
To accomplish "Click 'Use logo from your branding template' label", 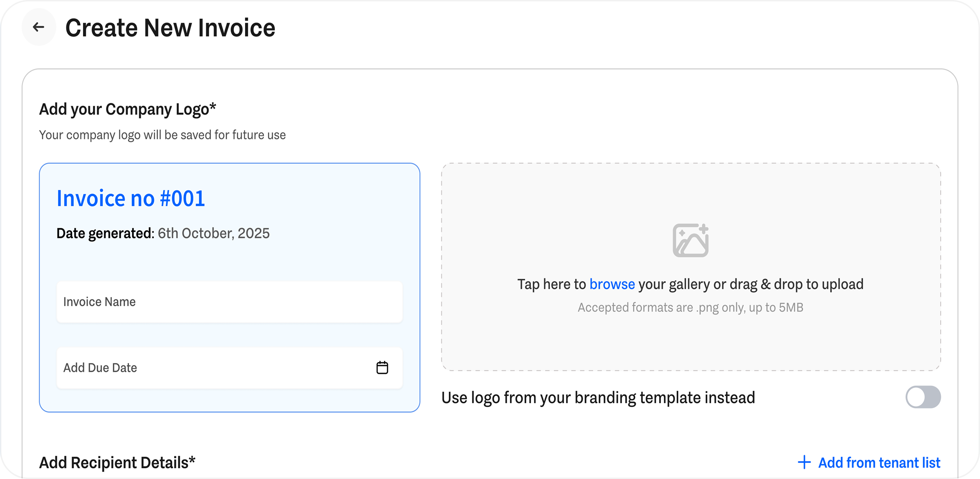I will [598, 398].
